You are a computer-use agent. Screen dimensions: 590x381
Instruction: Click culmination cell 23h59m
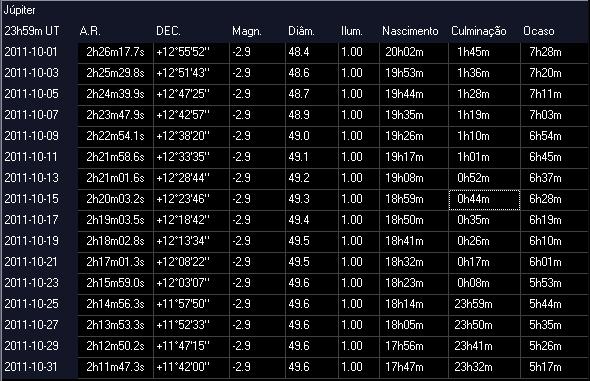point(485,304)
